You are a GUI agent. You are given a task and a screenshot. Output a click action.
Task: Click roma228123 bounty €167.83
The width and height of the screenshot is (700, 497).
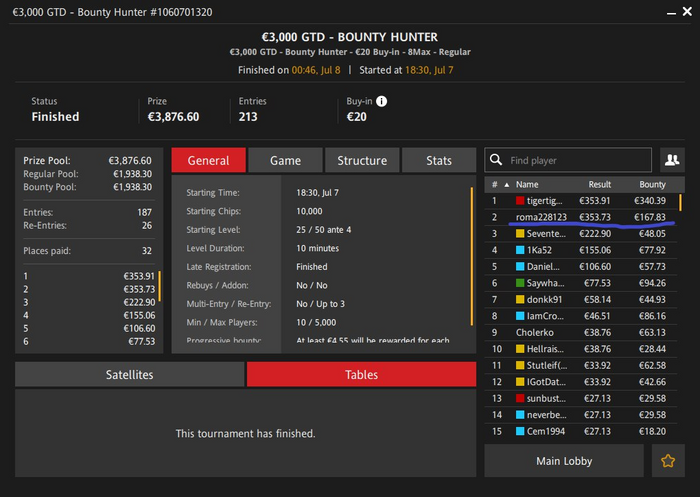coord(650,217)
